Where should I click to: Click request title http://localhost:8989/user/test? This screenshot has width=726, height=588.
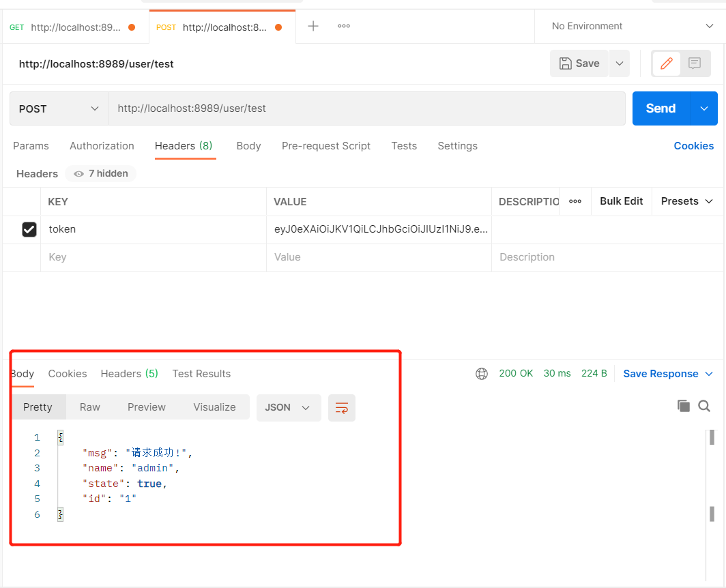(96, 64)
